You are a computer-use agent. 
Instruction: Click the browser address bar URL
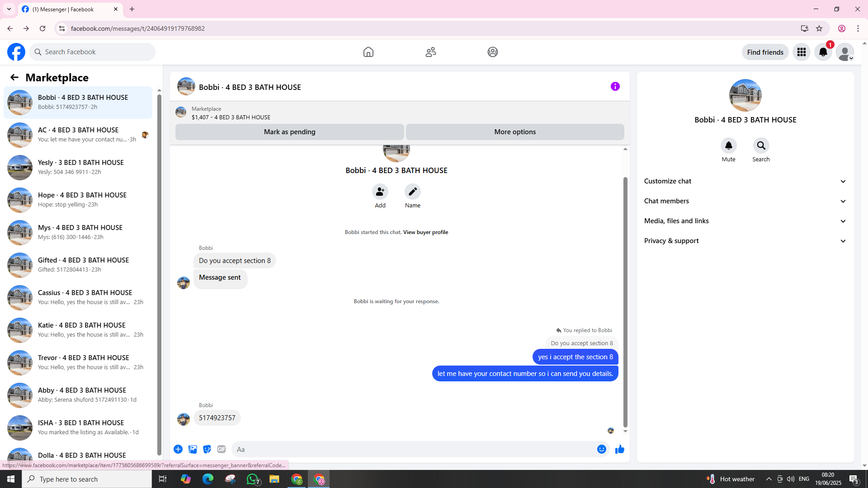point(137,28)
